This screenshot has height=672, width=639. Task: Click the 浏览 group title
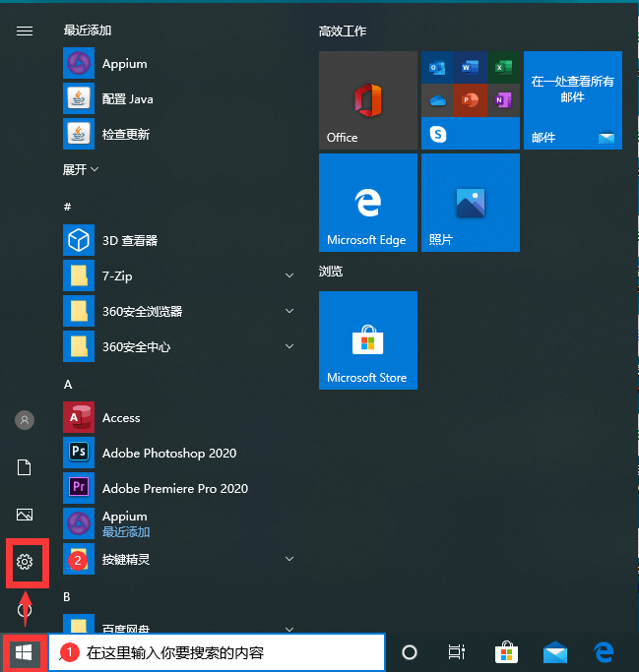tap(331, 271)
